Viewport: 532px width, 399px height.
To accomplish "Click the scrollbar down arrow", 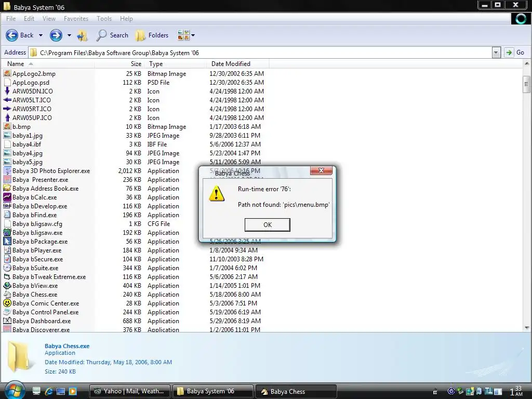I will pos(527,328).
